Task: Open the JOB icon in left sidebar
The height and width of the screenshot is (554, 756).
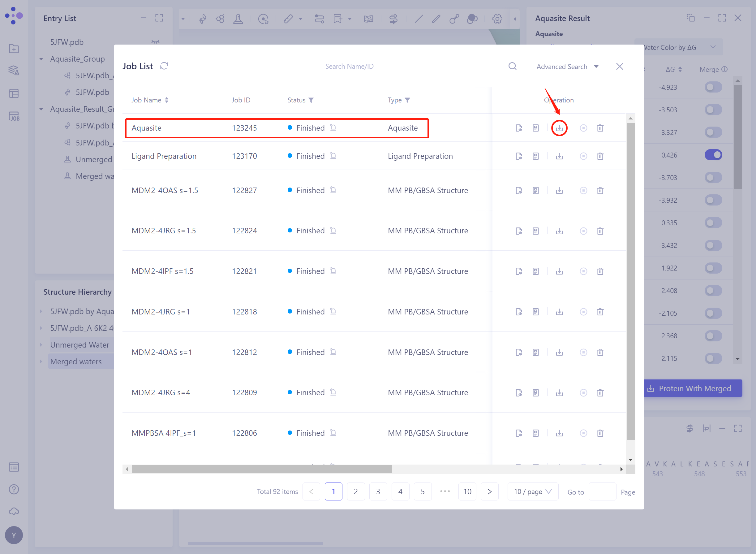Action: [14, 116]
